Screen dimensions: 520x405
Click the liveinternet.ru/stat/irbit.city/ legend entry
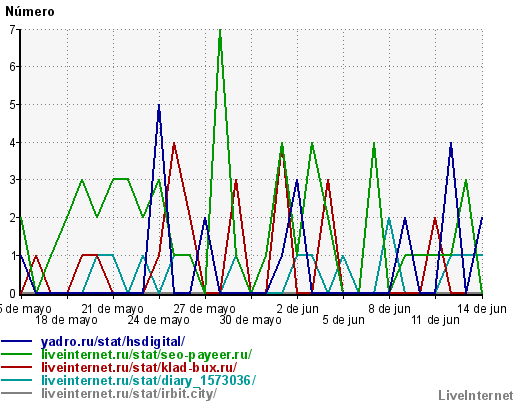[129, 393]
